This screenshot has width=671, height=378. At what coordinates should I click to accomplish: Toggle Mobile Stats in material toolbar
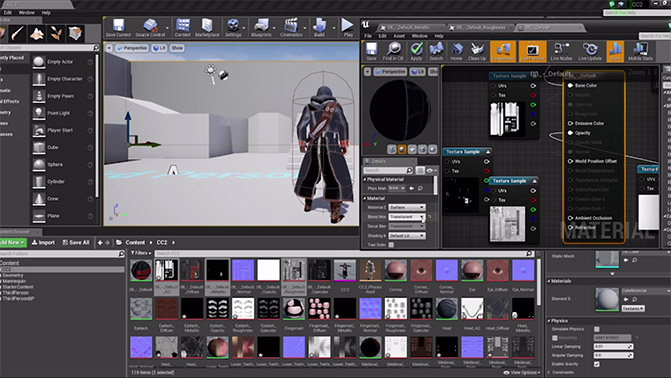tap(640, 51)
